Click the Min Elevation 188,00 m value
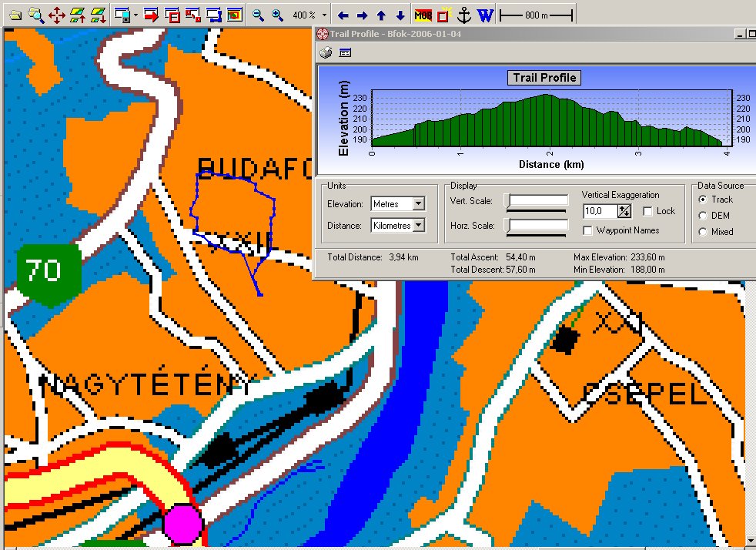The width and height of the screenshot is (756, 550). click(x=647, y=270)
